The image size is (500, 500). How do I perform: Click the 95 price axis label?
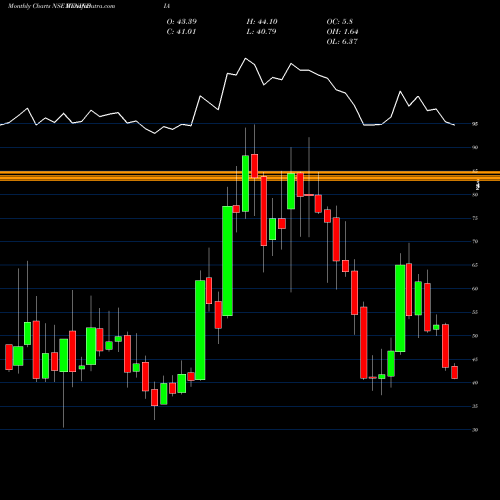tap(475, 124)
